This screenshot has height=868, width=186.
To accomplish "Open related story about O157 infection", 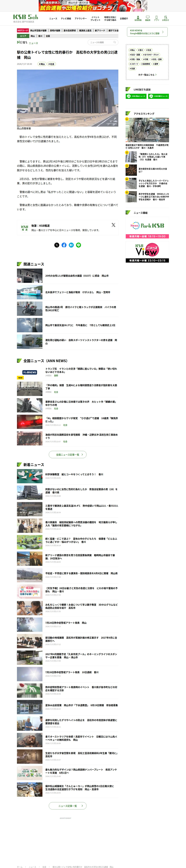I will [x=77, y=276].
